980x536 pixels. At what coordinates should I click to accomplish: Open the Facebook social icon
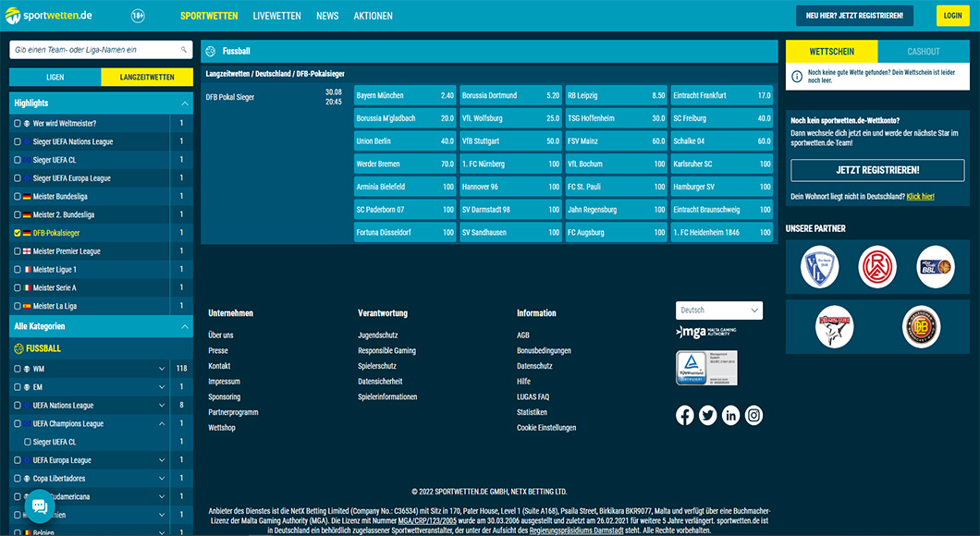click(684, 416)
